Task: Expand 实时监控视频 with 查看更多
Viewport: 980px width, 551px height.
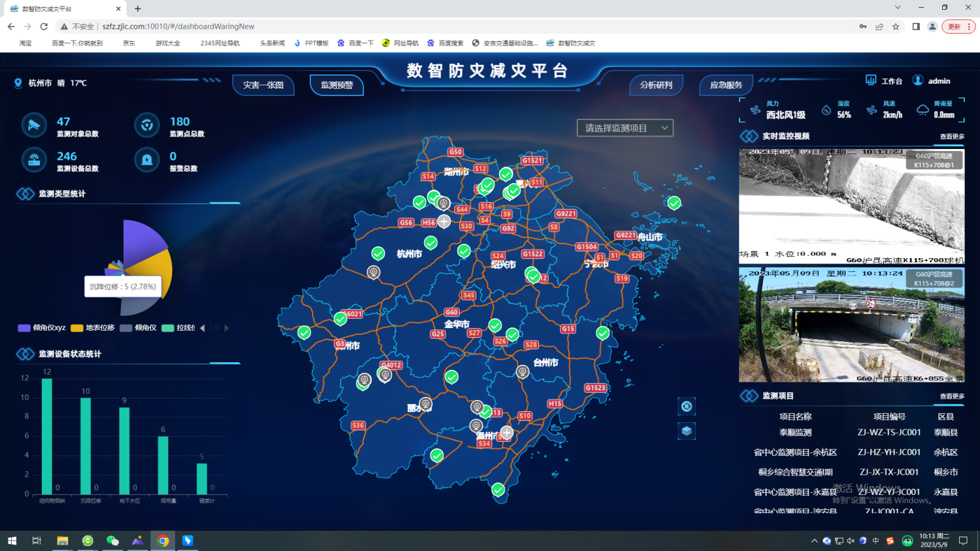Action: (x=952, y=137)
